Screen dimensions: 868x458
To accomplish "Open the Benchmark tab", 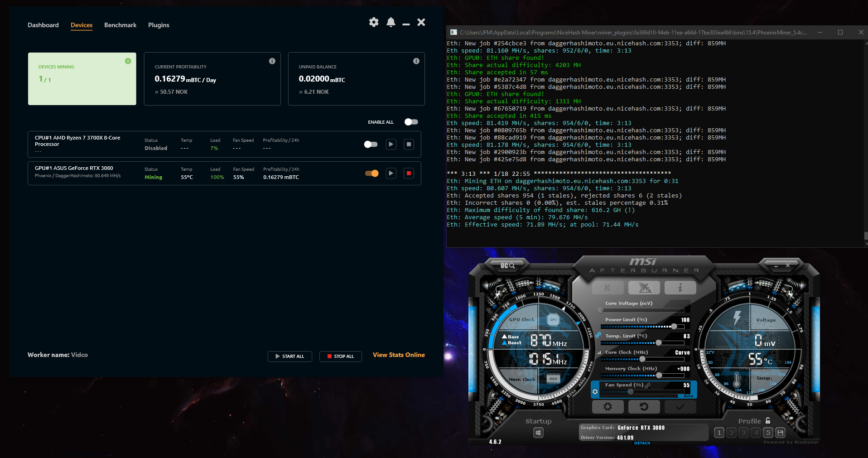I will 120,25.
